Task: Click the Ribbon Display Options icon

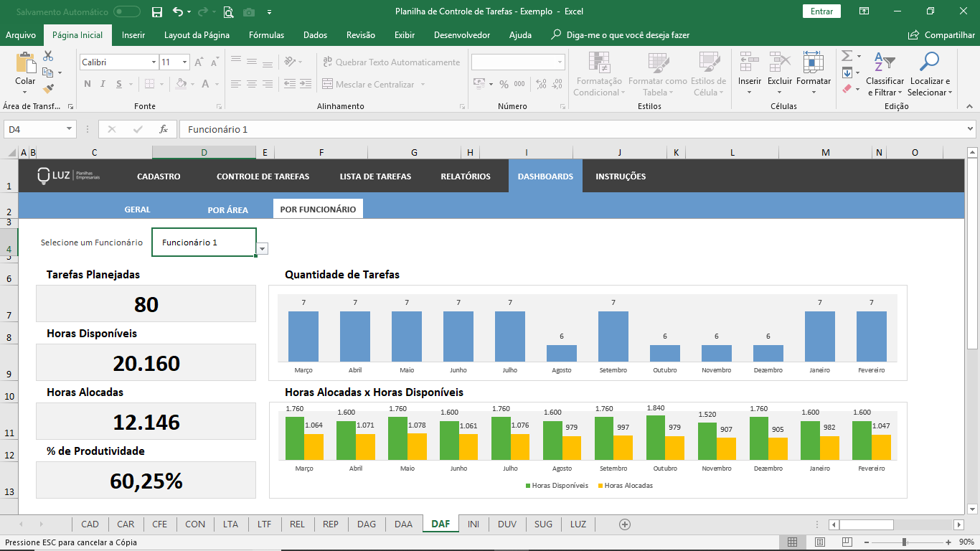Action: tap(864, 11)
